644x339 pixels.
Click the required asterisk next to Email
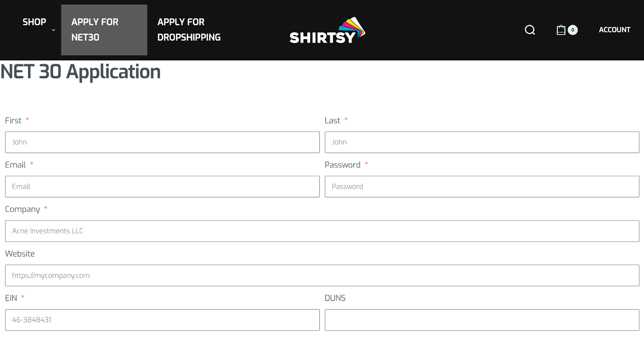point(33,164)
